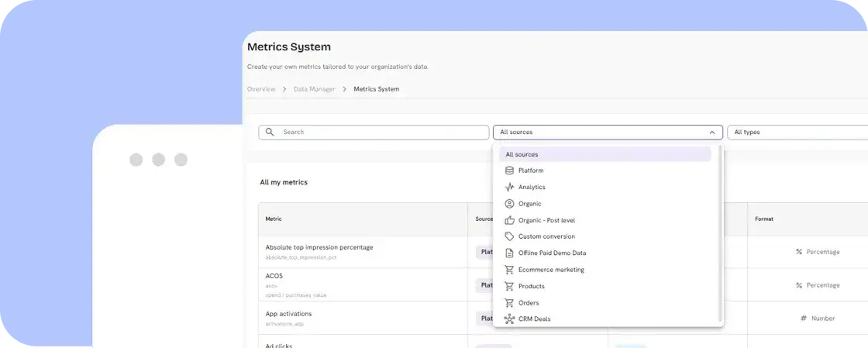Click Metrics System breadcrumb
The width and height of the screenshot is (868, 348).
(x=377, y=89)
